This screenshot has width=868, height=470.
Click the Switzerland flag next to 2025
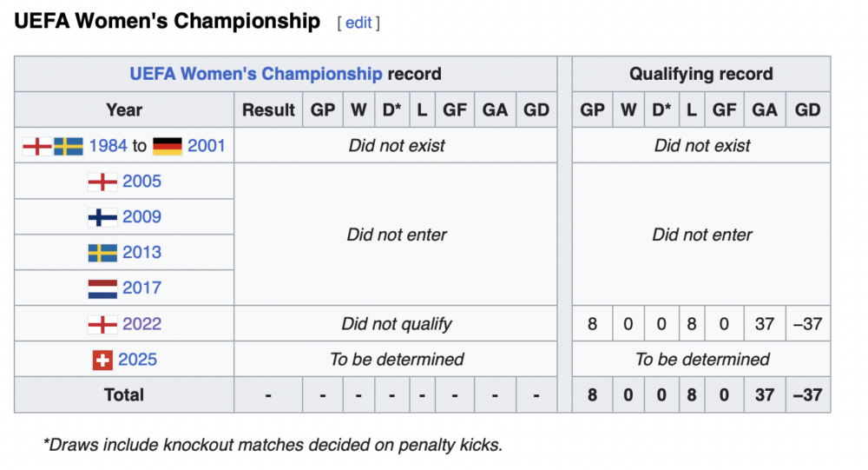coord(102,360)
